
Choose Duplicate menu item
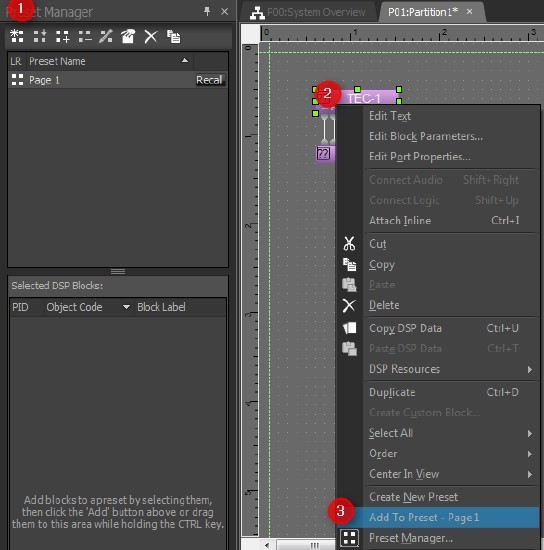(x=438, y=392)
